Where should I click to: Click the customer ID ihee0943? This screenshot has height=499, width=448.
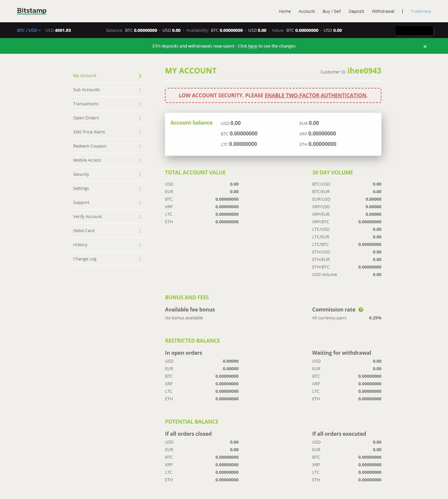point(364,71)
